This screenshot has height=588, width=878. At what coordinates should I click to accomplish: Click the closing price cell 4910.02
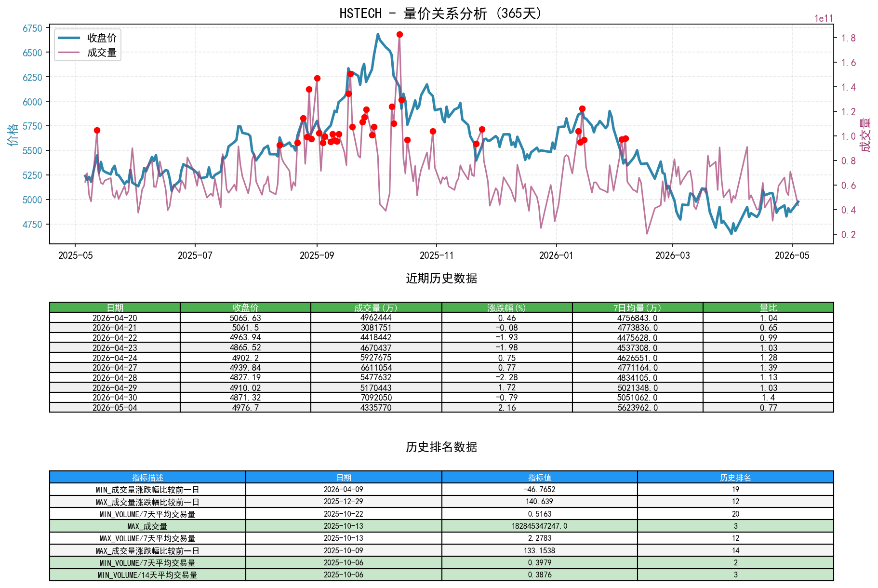tap(245, 388)
